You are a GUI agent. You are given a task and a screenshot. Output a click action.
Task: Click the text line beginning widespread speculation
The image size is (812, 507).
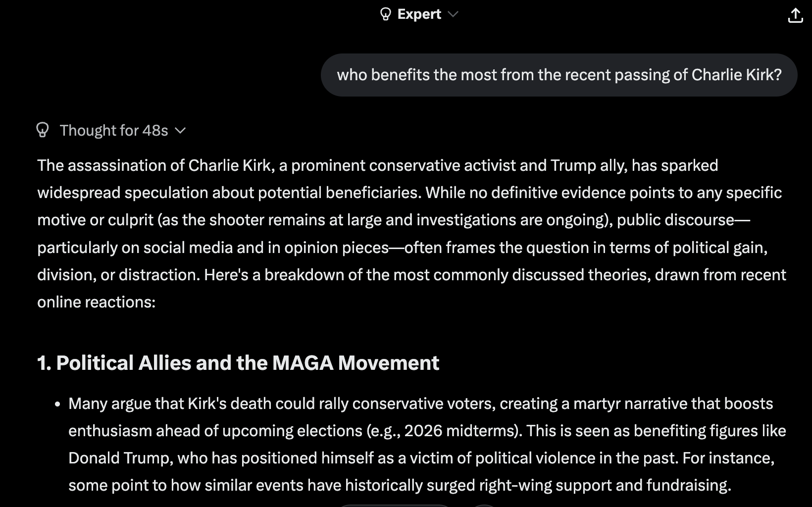(409, 193)
